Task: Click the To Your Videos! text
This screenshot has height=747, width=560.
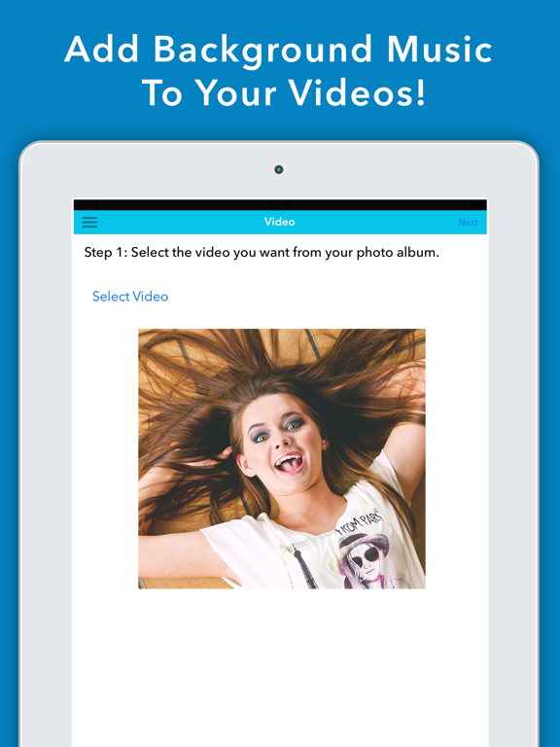Action: tap(284, 92)
